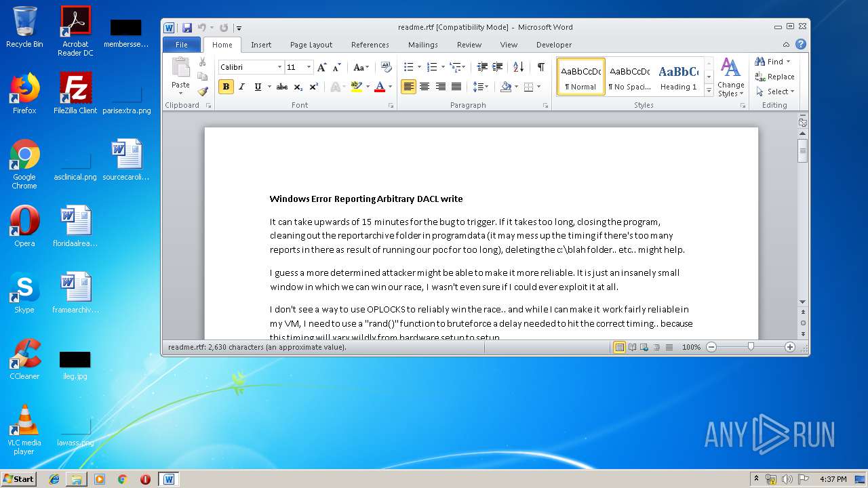The image size is (868, 488).
Task: Decrease paragraph indent
Action: [x=482, y=67]
